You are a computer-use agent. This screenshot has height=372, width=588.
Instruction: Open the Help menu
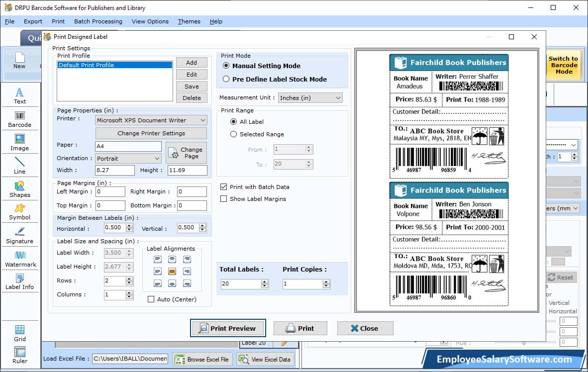(216, 21)
